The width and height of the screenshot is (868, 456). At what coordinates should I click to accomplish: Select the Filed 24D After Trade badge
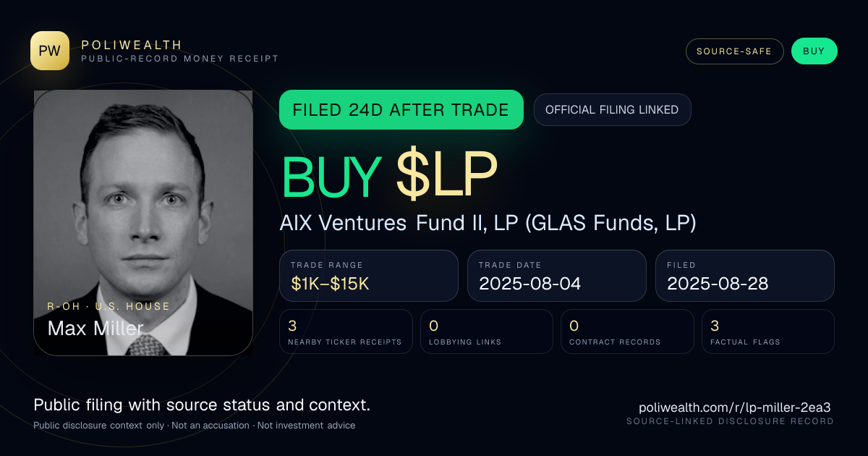coord(401,110)
